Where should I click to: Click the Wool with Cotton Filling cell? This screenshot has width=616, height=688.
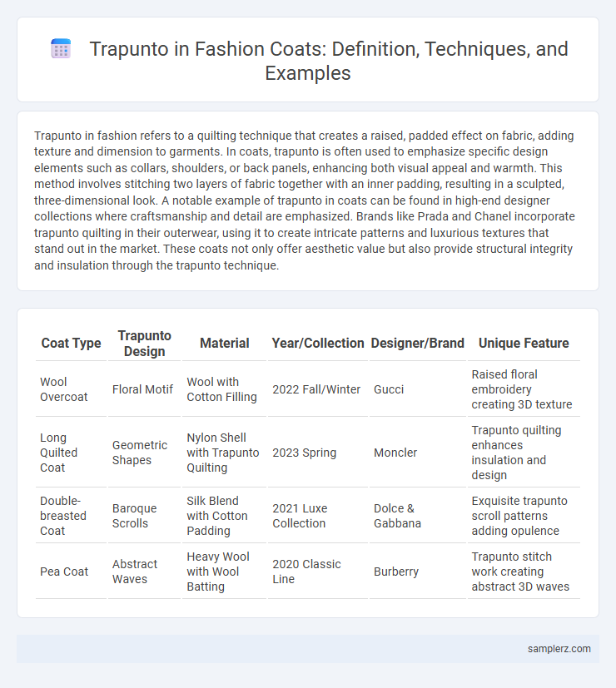(x=225, y=389)
